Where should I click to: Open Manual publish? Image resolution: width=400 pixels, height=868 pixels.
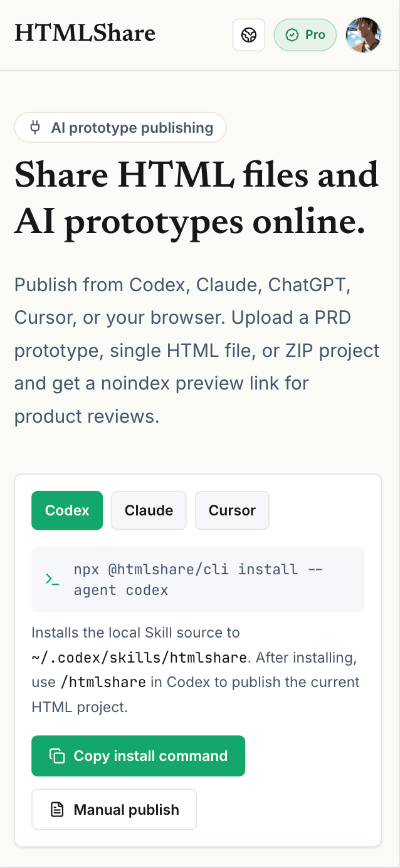coord(114,810)
